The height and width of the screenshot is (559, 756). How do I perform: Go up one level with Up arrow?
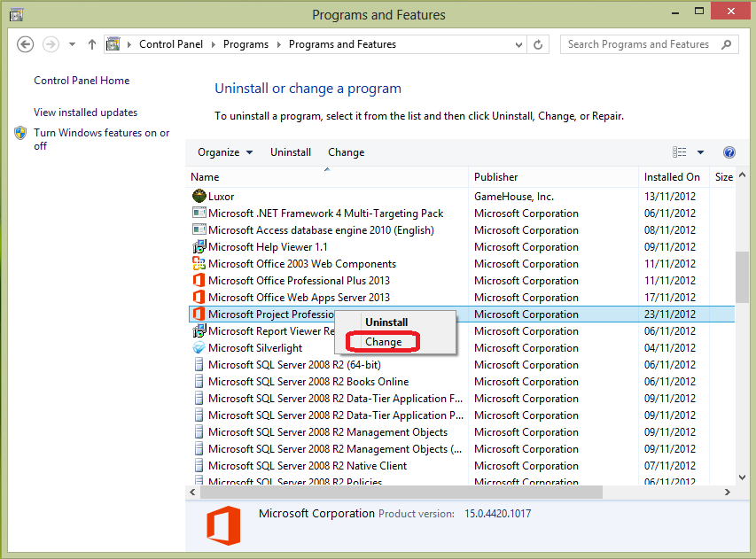(x=91, y=44)
